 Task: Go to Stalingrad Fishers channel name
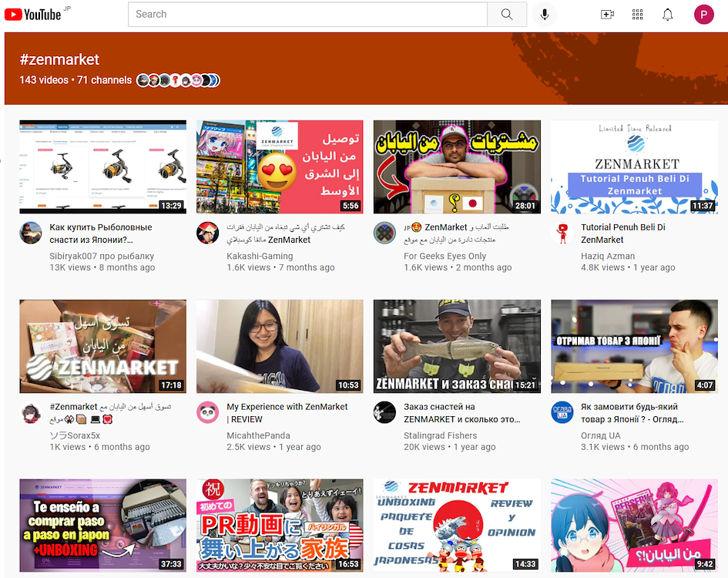(440, 435)
